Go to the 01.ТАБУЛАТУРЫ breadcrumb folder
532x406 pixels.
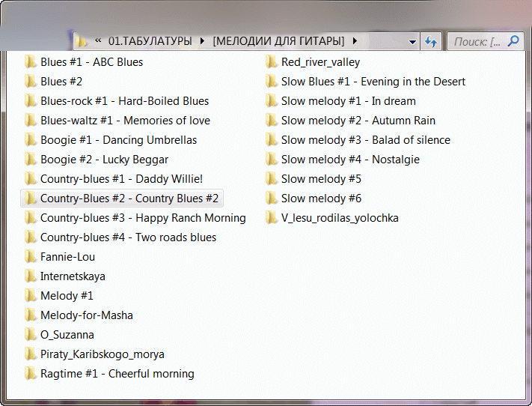[150, 41]
